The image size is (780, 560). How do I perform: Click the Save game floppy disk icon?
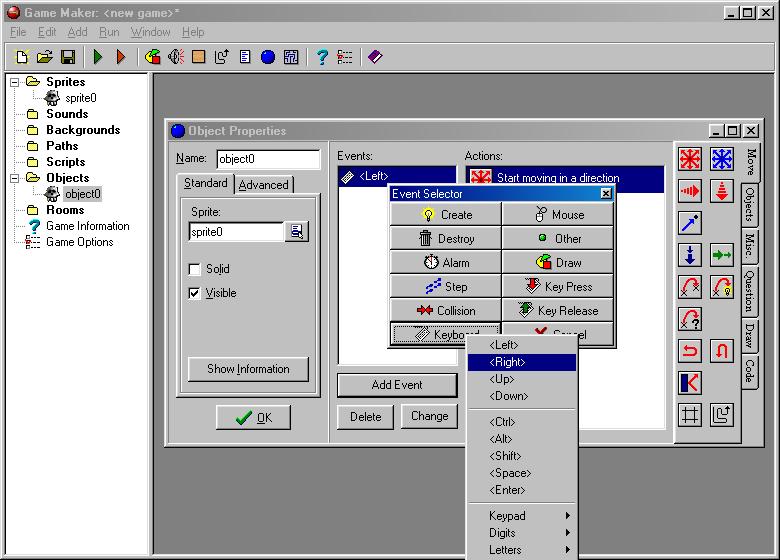[x=68, y=57]
